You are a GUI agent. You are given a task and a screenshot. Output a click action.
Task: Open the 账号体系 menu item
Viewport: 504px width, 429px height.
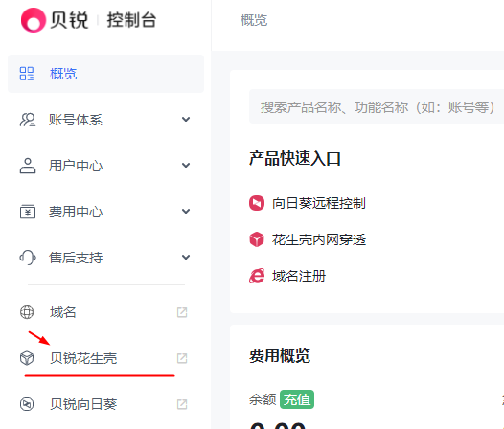click(105, 120)
